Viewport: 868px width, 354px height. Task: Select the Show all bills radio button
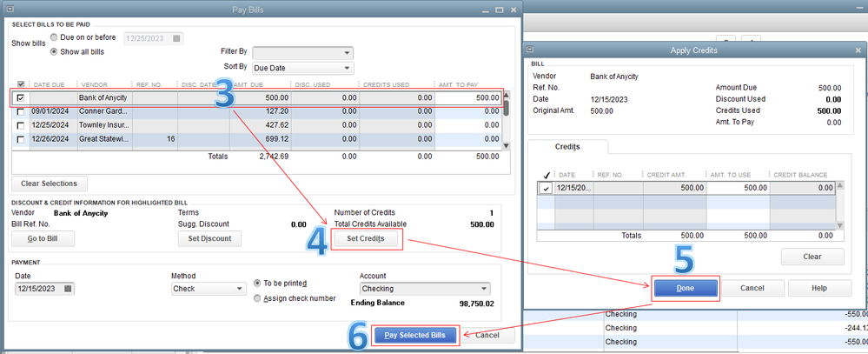tap(54, 51)
